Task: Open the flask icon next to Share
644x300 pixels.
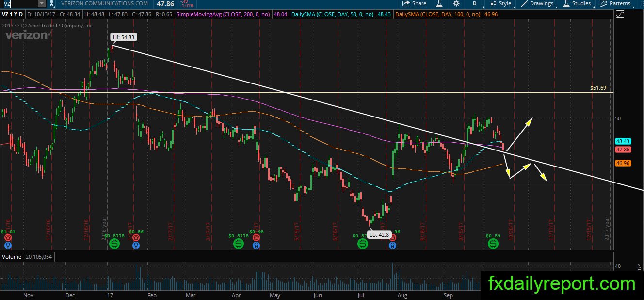Action: pos(439,3)
